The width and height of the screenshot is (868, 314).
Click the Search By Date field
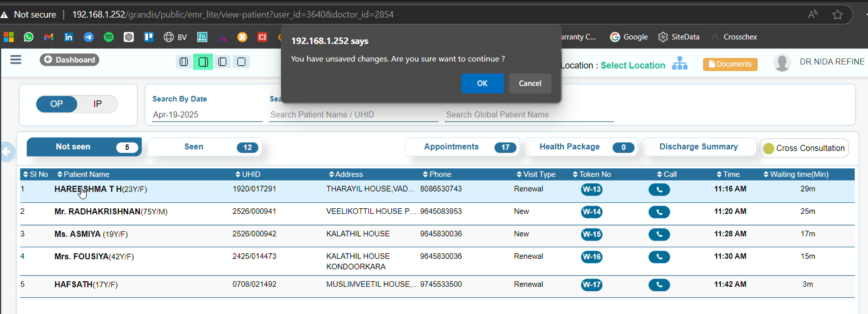207,115
